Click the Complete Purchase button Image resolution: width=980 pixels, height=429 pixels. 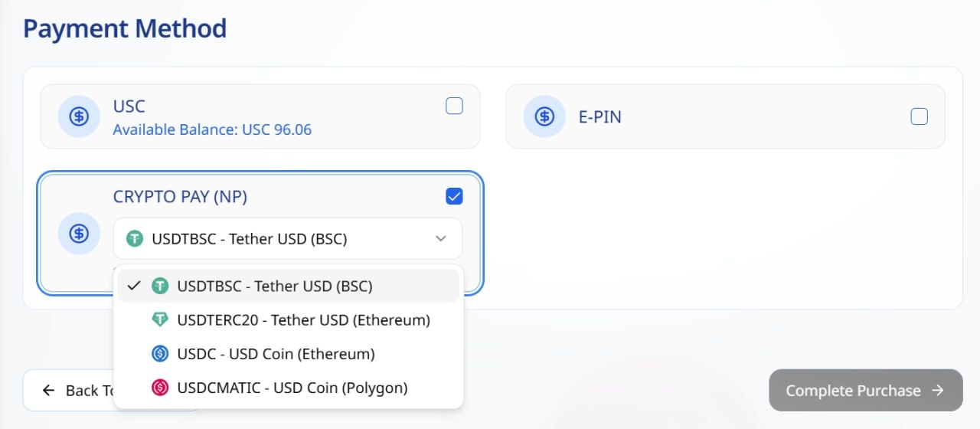coord(866,391)
